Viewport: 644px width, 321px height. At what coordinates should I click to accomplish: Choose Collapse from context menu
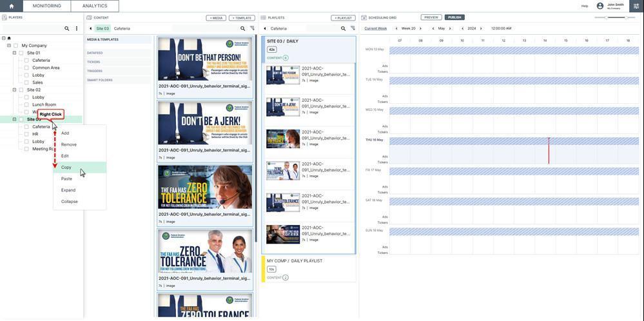click(80, 202)
